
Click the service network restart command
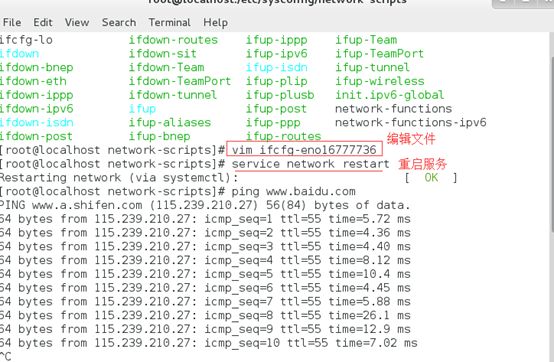coord(310,164)
